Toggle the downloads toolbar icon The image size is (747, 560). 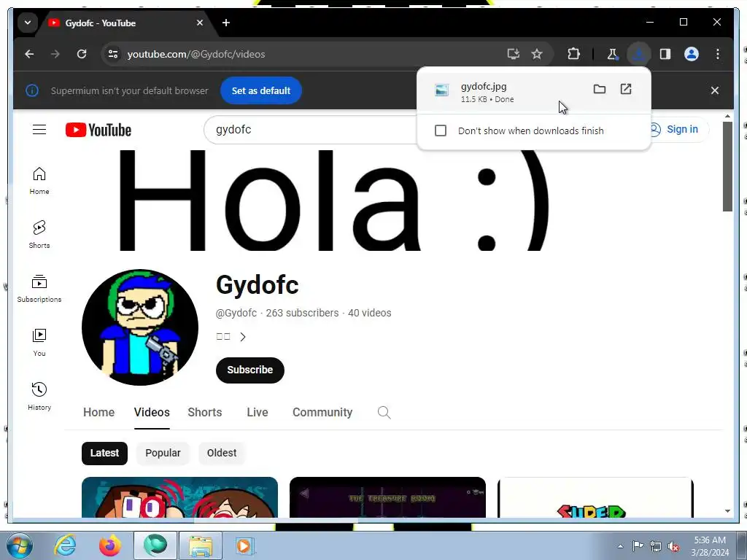click(638, 54)
